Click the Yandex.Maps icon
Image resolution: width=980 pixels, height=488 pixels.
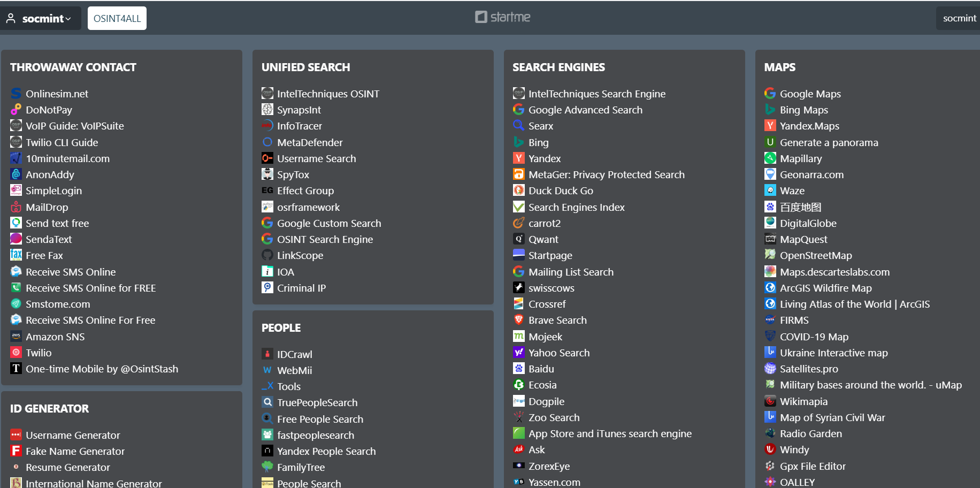pos(770,126)
